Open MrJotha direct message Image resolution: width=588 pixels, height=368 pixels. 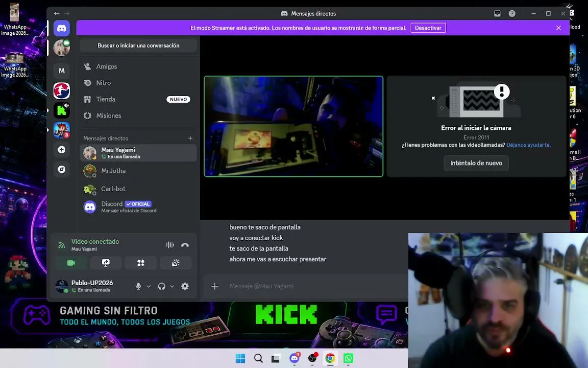pyautogui.click(x=138, y=171)
